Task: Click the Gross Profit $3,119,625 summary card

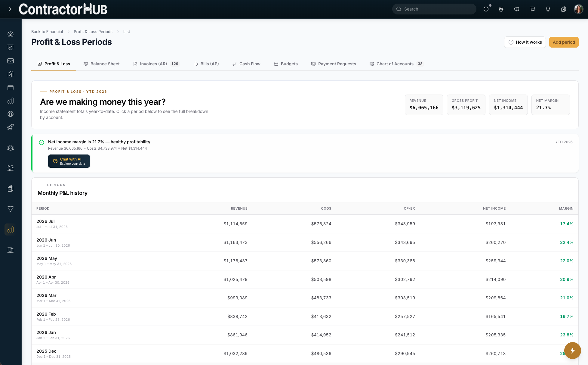Action: click(466, 105)
